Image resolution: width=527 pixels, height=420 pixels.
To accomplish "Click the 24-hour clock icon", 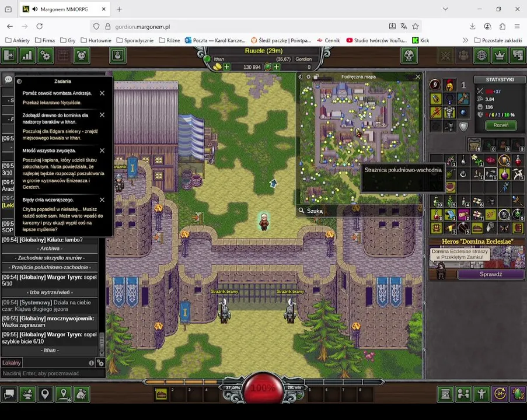I will pyautogui.click(x=500, y=394).
